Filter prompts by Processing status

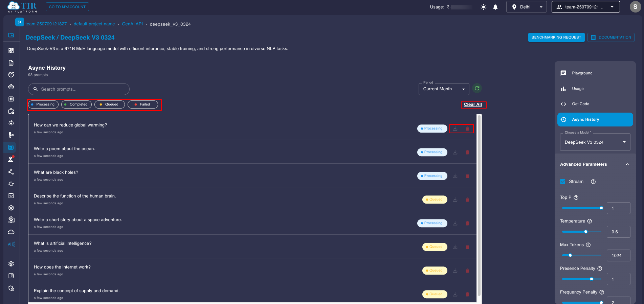click(43, 104)
